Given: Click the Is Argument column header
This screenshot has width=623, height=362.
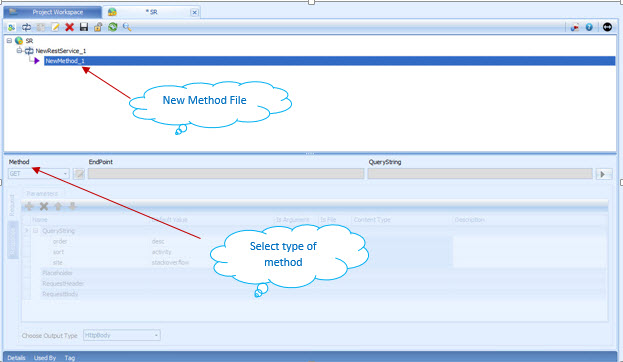Looking at the screenshot, I should point(292,220).
